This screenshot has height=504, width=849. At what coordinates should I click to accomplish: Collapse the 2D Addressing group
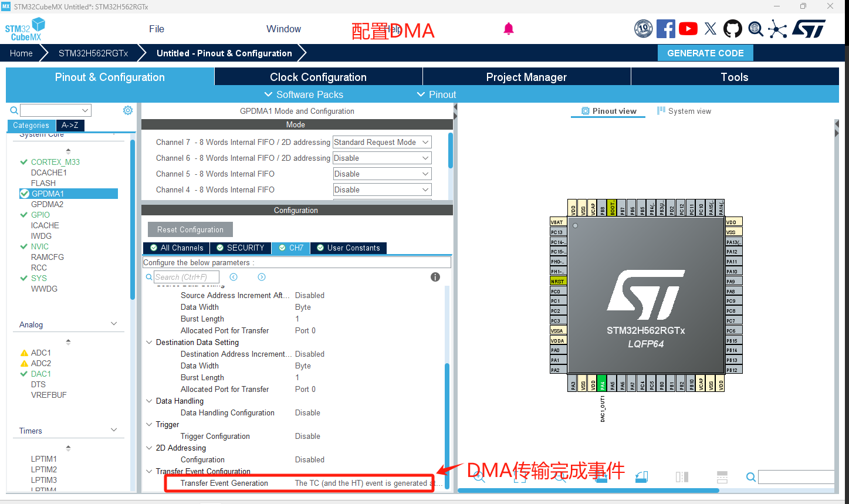(149, 448)
